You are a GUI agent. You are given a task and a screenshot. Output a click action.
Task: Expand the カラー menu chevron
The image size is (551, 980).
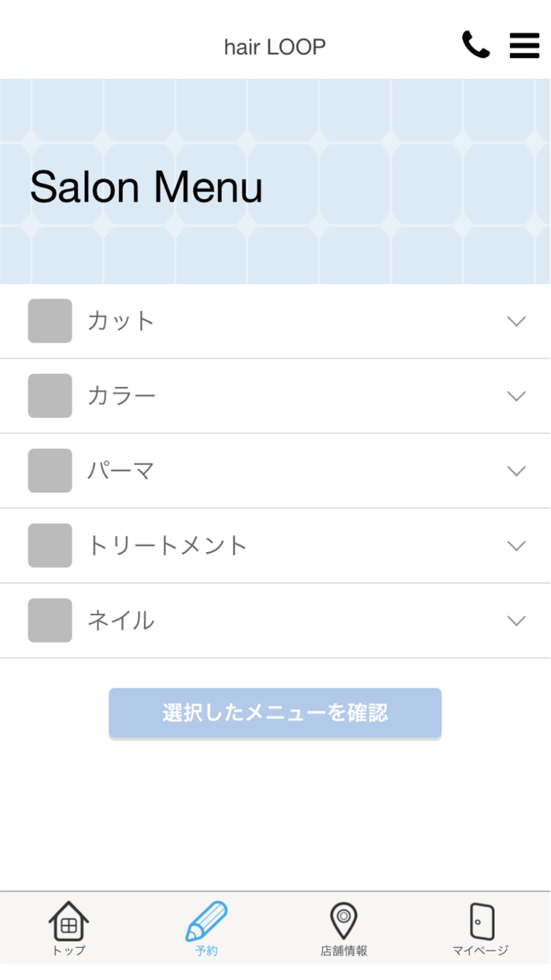click(516, 395)
